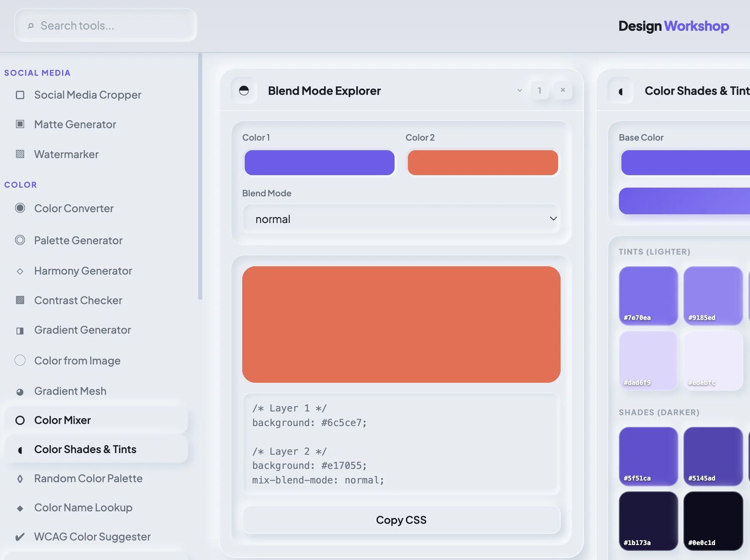Select the Gradient Mesh tool

tap(70, 391)
